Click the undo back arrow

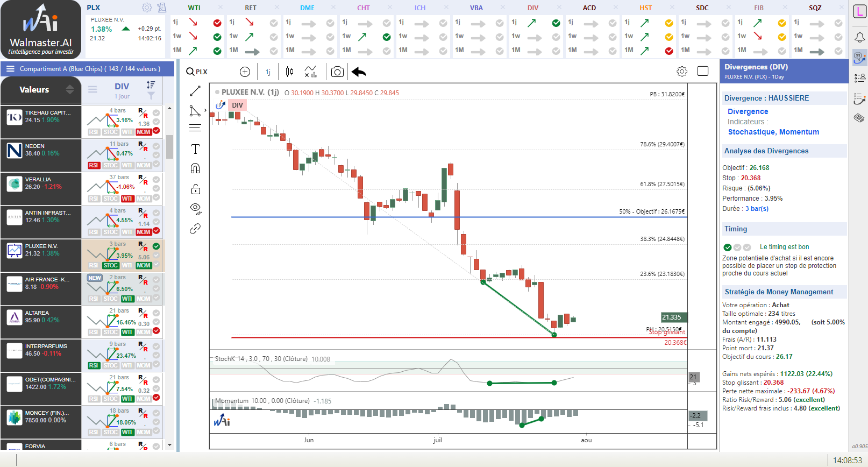tap(359, 72)
